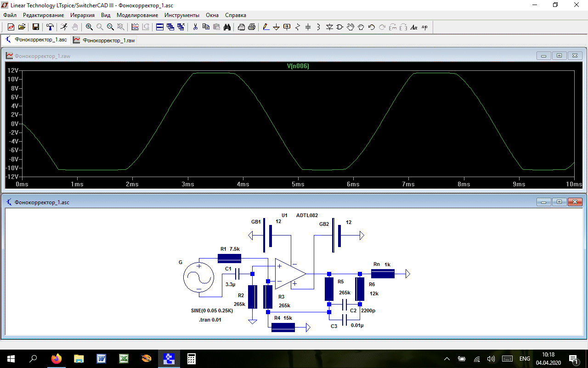Select the Diode component tool
This screenshot has width=588, height=368.
click(x=329, y=27)
